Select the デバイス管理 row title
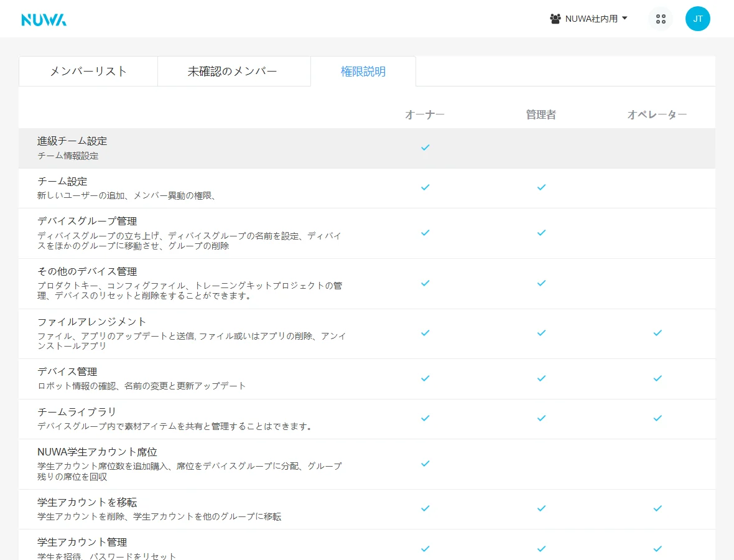This screenshot has width=734, height=560. coord(67,371)
